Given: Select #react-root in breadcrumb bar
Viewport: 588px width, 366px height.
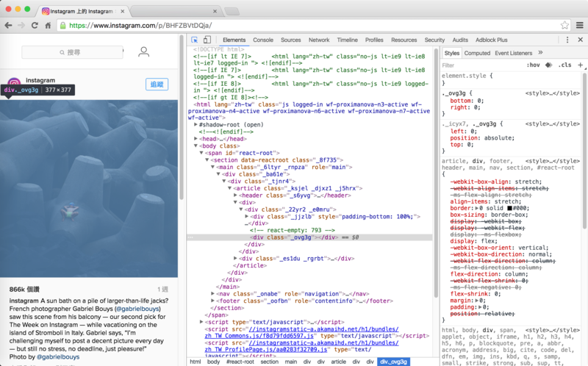Looking at the screenshot, I should (x=240, y=362).
